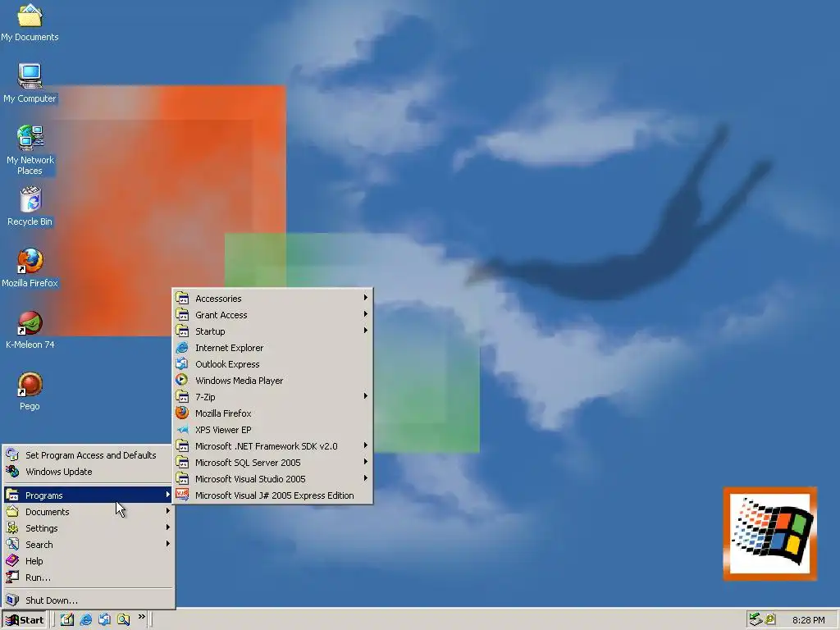
Task: Click the search quick launch icon
Action: click(x=123, y=620)
